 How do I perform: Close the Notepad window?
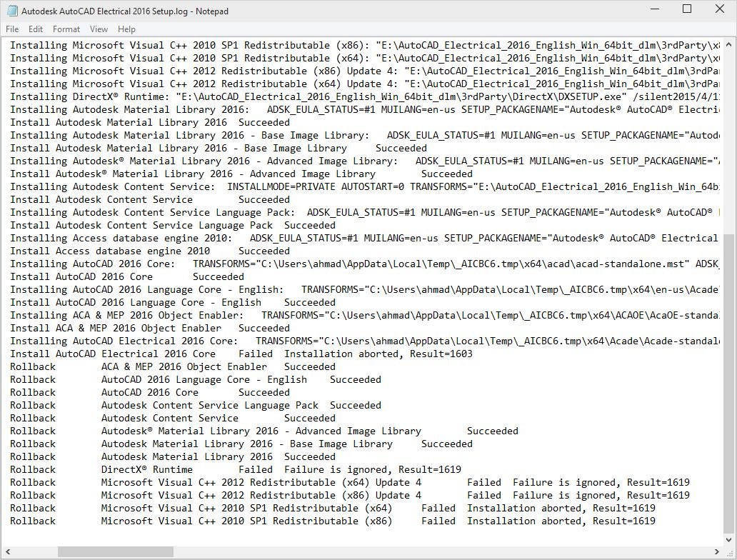(720, 9)
